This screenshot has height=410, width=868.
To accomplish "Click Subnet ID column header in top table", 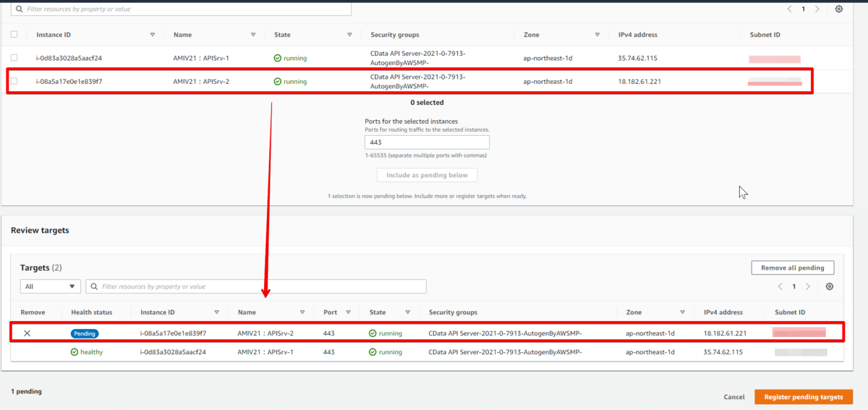I will tap(765, 35).
